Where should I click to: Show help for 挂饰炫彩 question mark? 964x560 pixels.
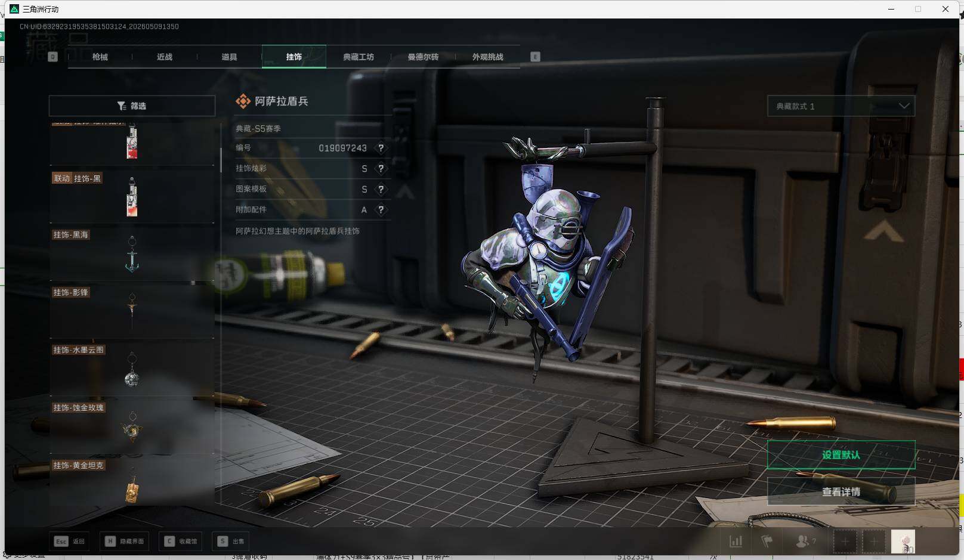tap(381, 169)
